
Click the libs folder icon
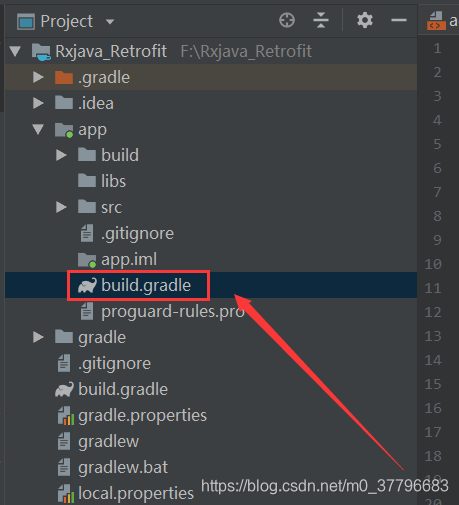click(87, 181)
